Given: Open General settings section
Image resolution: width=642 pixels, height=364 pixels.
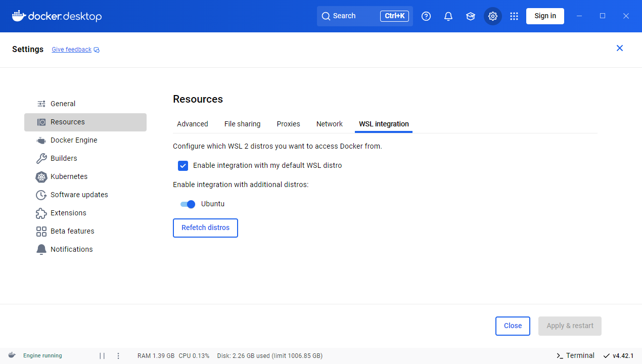Looking at the screenshot, I should point(85,104).
